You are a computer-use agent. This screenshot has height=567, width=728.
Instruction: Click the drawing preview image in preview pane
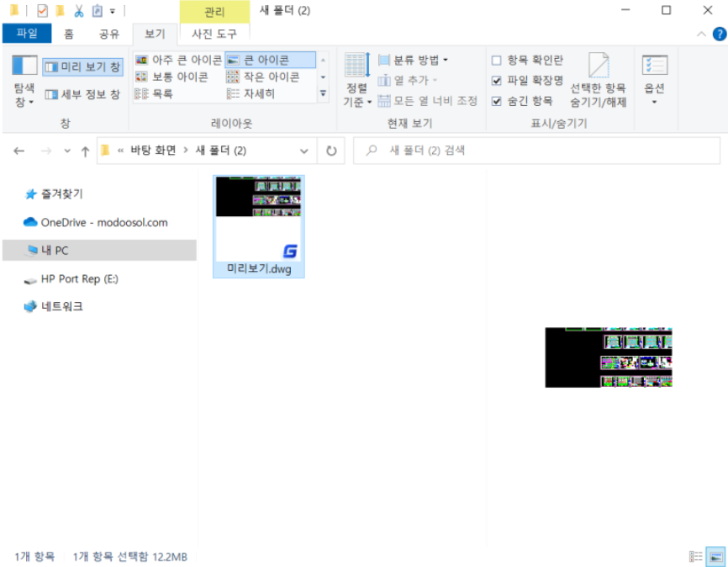coord(609,358)
